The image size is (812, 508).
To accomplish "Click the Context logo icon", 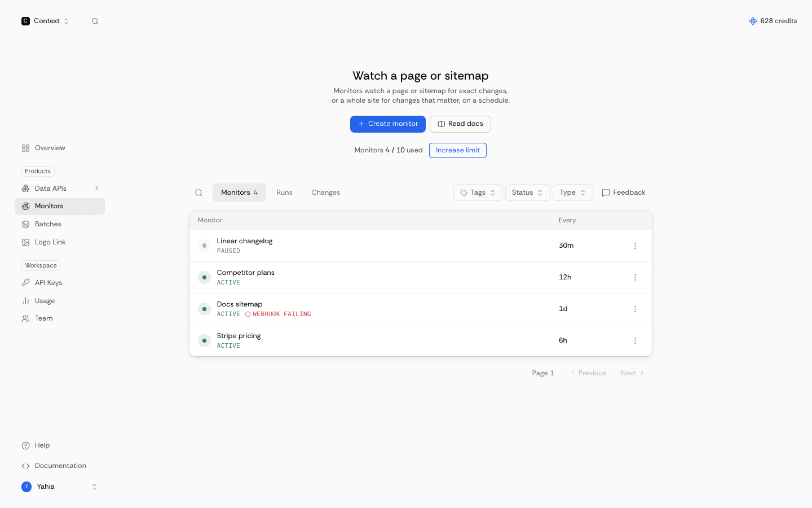I will pyautogui.click(x=25, y=21).
